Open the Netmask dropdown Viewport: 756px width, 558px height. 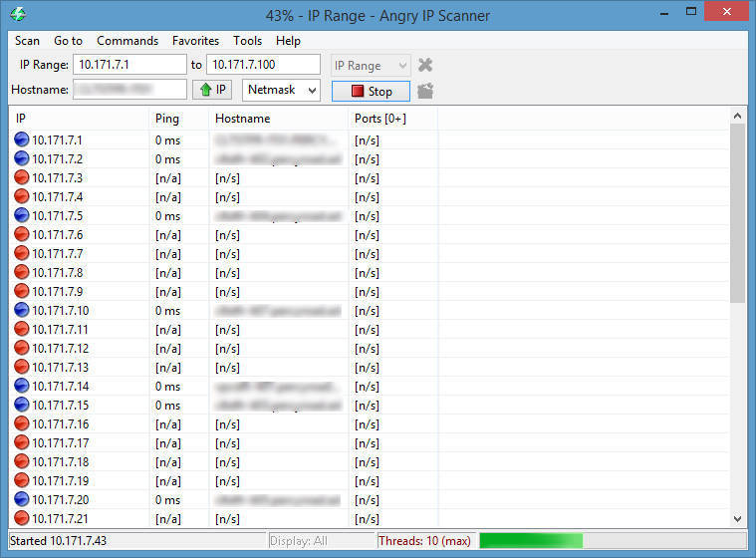(x=281, y=91)
